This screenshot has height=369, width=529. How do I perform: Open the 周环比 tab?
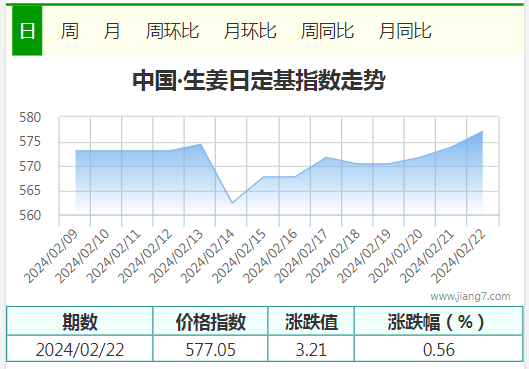pos(172,31)
